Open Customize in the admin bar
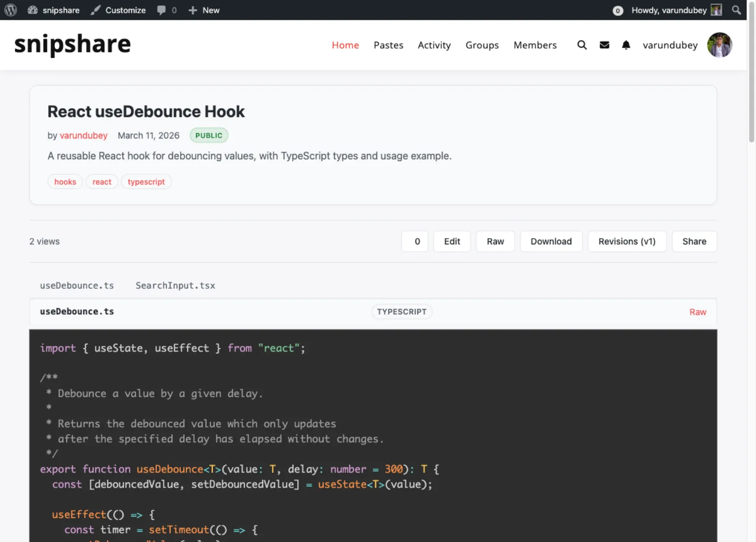The width and height of the screenshot is (756, 542). [118, 10]
